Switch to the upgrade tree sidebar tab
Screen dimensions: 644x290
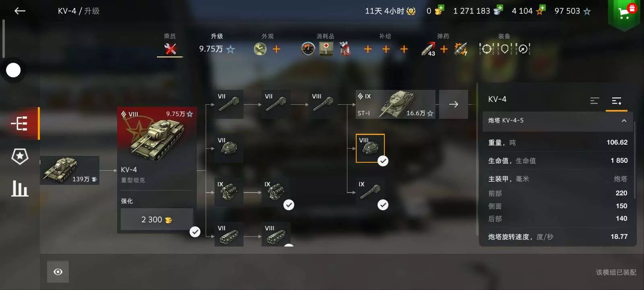pyautogui.click(x=20, y=123)
